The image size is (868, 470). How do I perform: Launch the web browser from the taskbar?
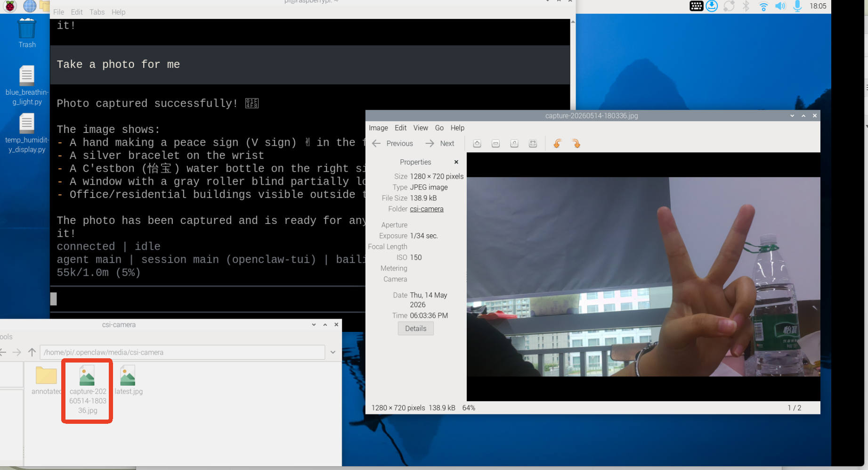[30, 6]
